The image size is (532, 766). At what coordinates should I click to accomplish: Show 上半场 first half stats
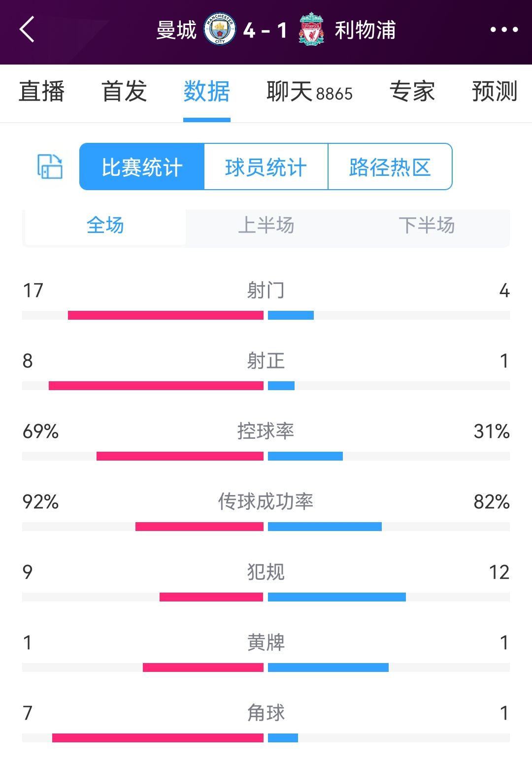point(266,226)
